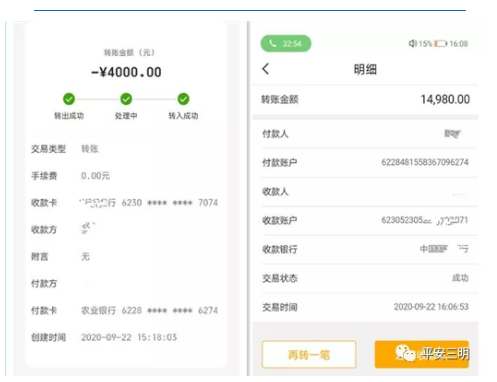Select the 手续费 value 0.00元
Image resolution: width=497 pixels, height=382 pixels.
coord(95,176)
